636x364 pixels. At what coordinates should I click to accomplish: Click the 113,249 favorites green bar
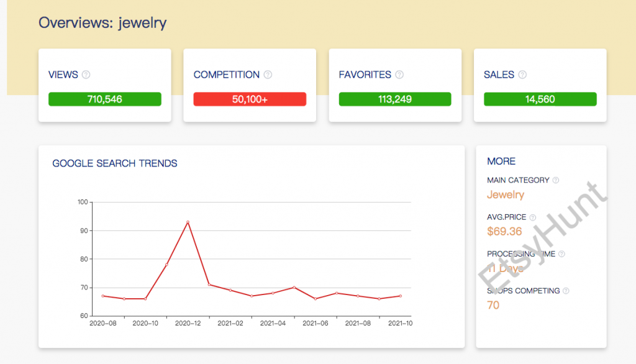click(395, 99)
